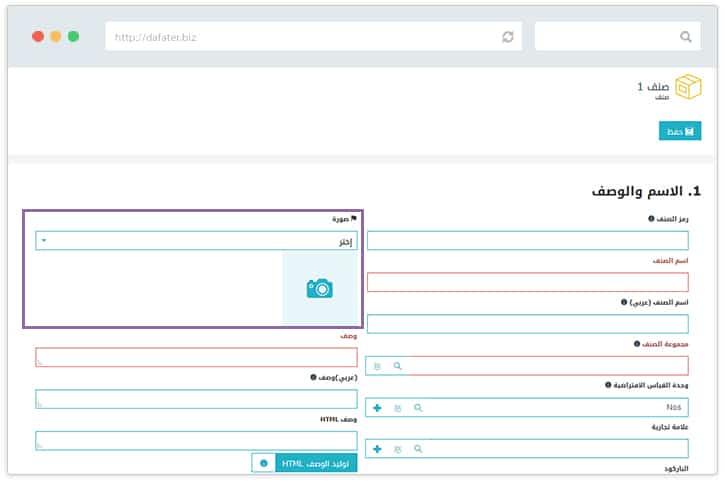
Task: Click the HTML description field
Action: click(196, 440)
